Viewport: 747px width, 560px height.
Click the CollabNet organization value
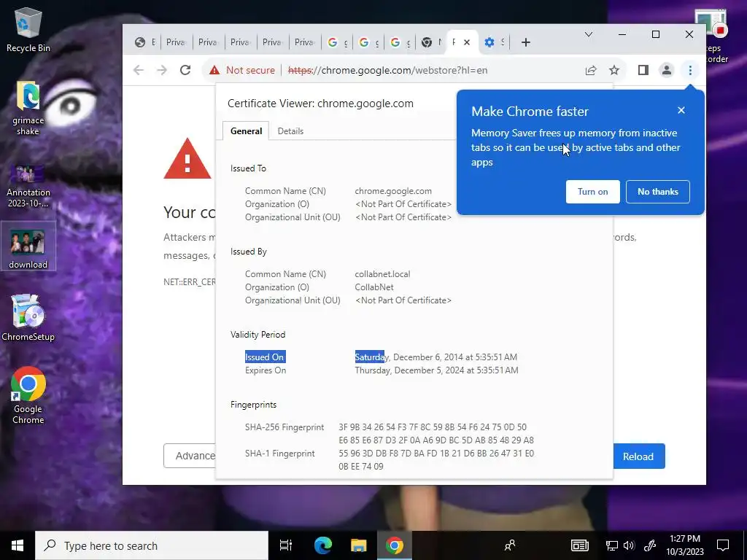pos(374,287)
